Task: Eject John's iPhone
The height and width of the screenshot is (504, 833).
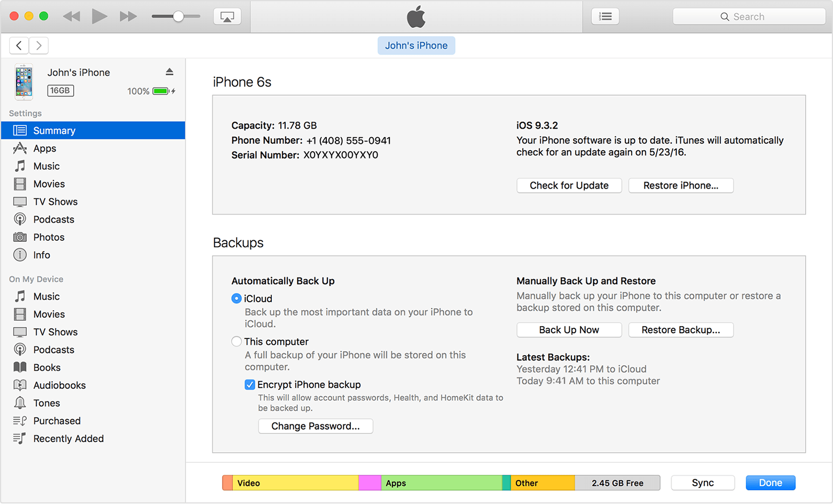Action: tap(169, 71)
